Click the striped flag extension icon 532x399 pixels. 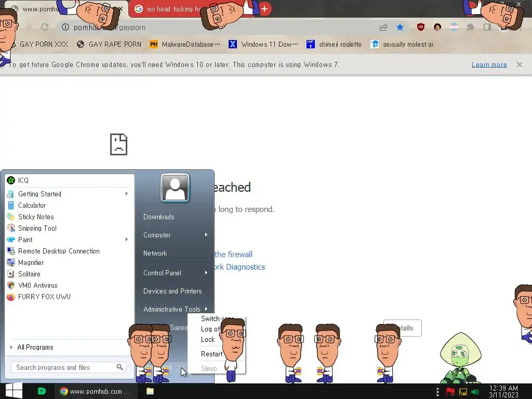[x=454, y=27]
